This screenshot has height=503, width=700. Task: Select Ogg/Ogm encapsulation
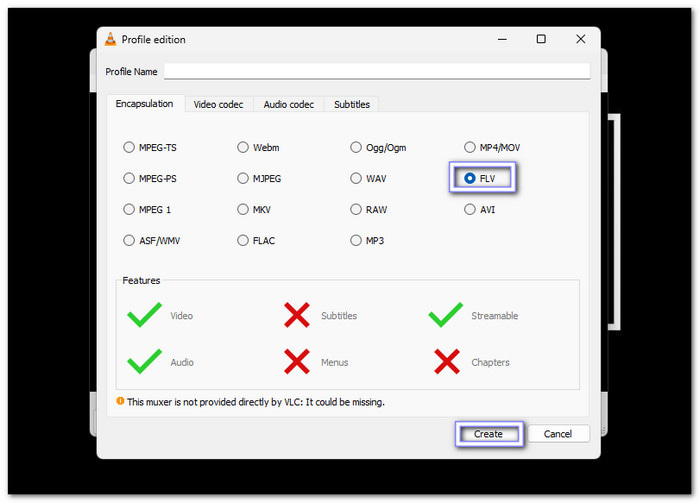tap(378, 147)
